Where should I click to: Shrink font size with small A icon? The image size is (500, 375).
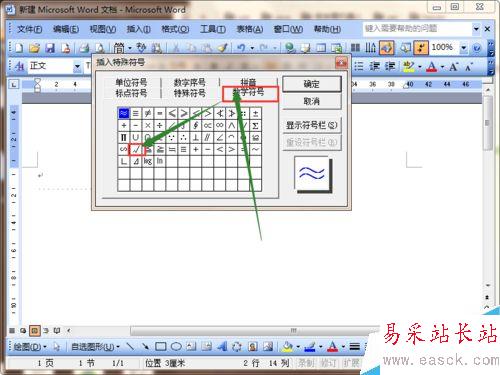[x=469, y=67]
